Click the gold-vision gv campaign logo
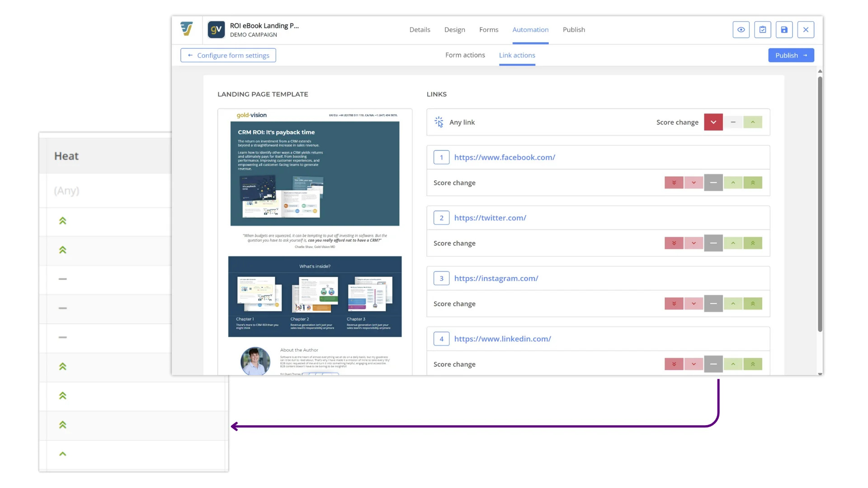Image resolution: width=868 pixels, height=488 pixels. tap(216, 30)
